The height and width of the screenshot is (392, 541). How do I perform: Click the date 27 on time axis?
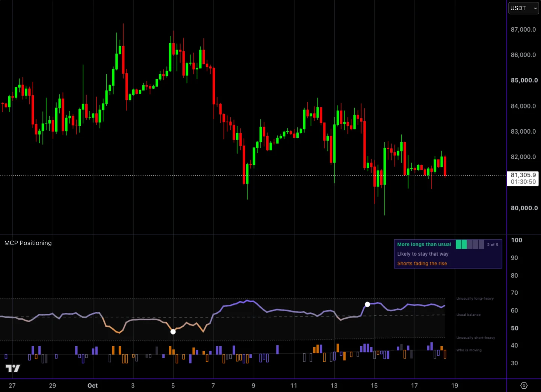click(12, 386)
